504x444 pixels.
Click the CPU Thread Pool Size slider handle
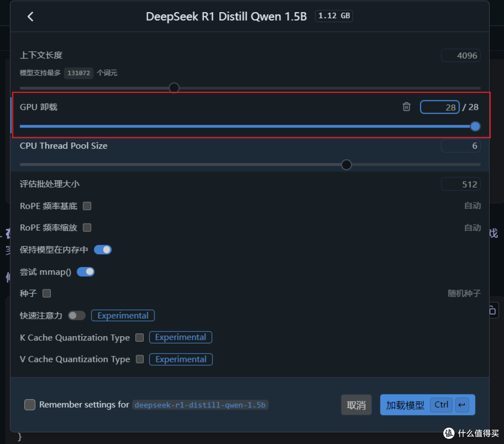[346, 165]
